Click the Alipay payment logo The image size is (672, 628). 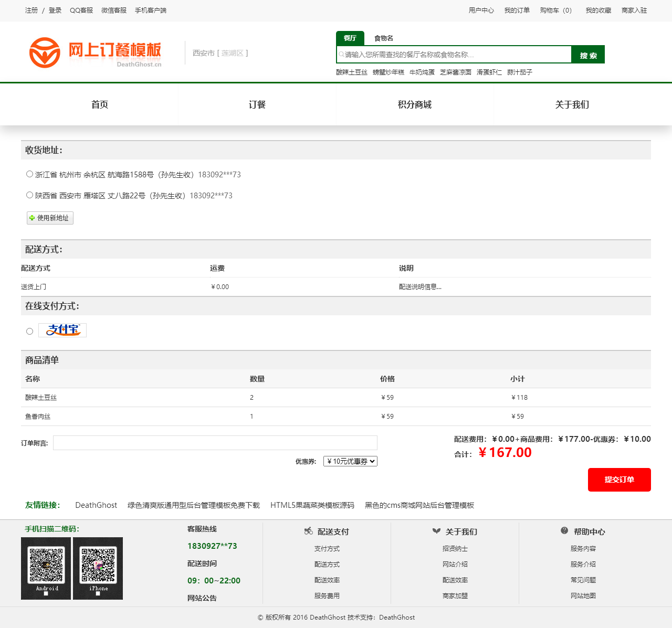62,330
